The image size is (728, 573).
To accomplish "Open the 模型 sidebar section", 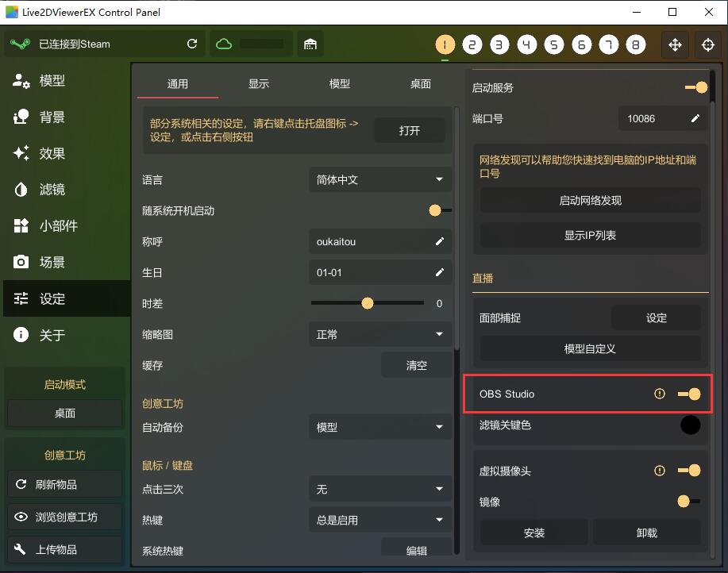I will coord(66,81).
